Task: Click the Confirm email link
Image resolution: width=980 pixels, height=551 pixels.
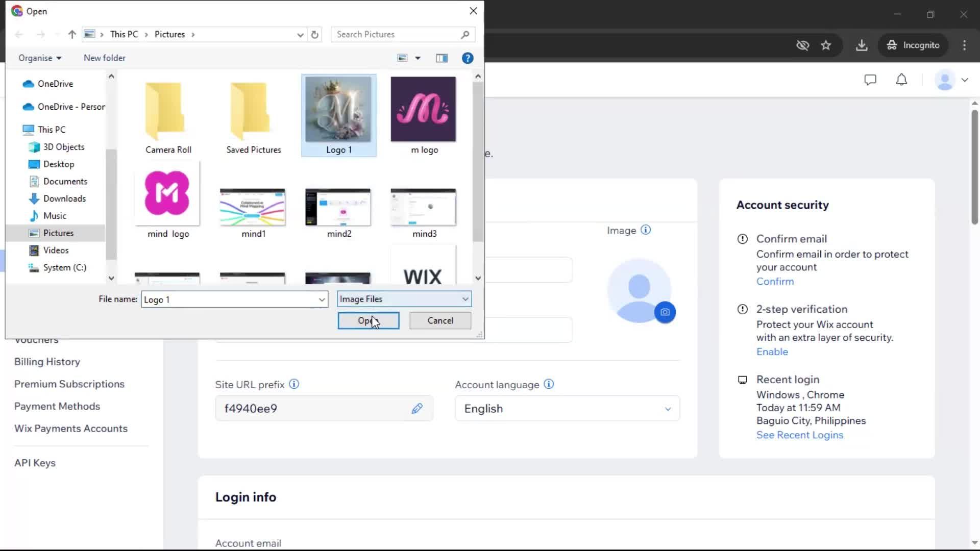Action: click(775, 281)
